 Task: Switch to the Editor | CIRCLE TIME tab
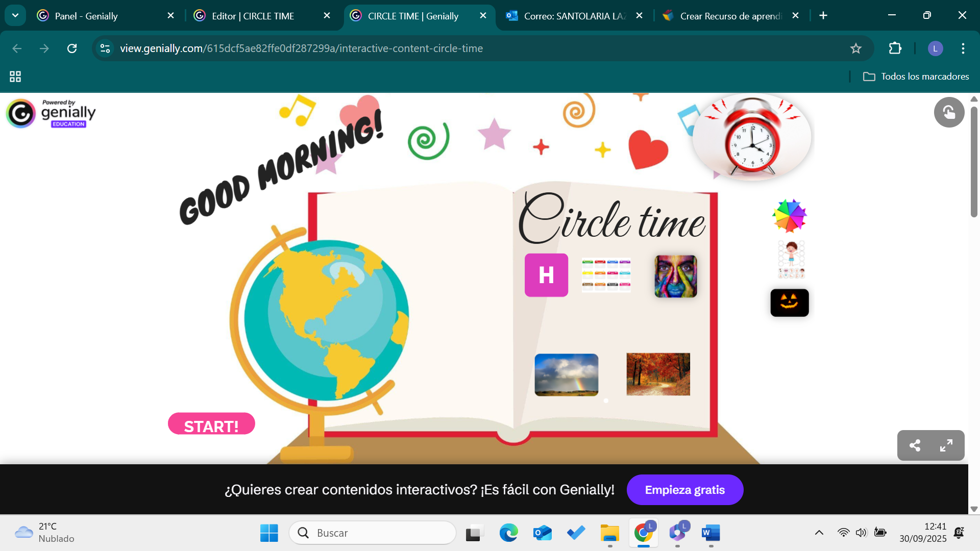[253, 16]
